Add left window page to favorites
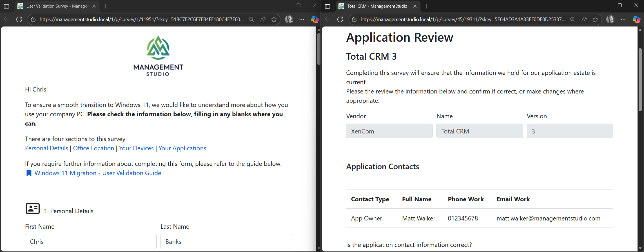This screenshot has height=252, width=644. [x=274, y=19]
